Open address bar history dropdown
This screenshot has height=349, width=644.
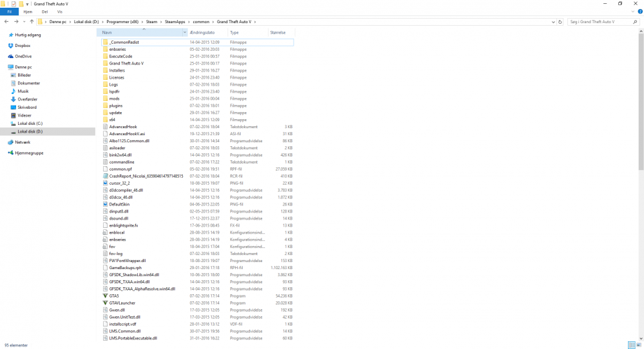point(553,22)
